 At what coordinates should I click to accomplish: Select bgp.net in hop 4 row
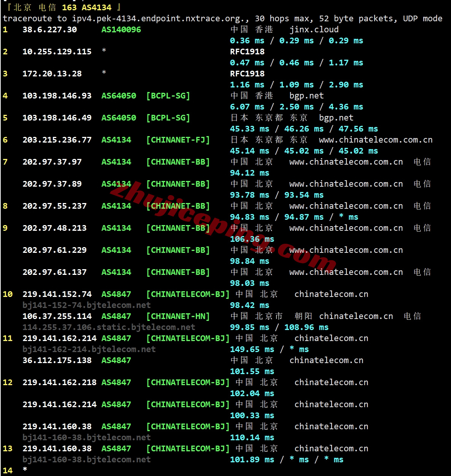306,96
